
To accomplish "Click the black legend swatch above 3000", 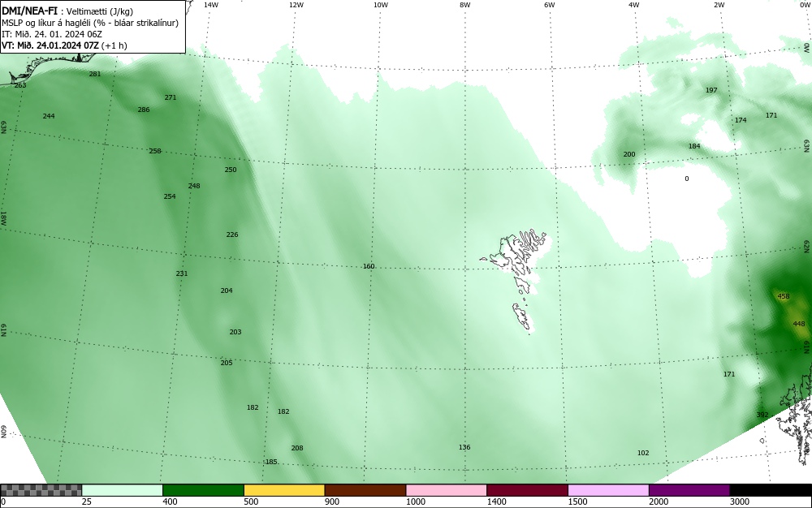I will [771, 490].
